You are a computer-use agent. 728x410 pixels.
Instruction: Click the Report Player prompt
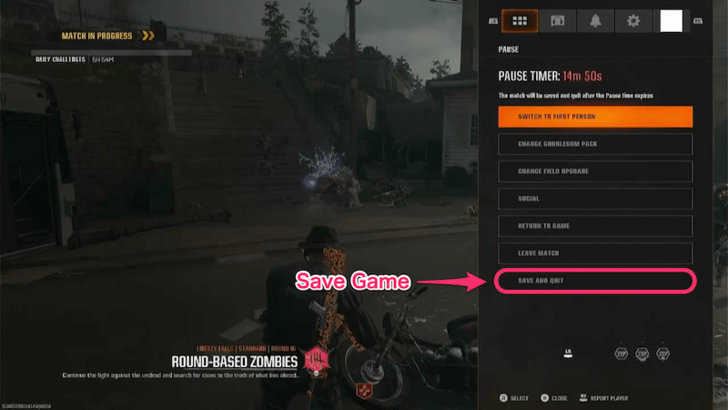point(604,398)
